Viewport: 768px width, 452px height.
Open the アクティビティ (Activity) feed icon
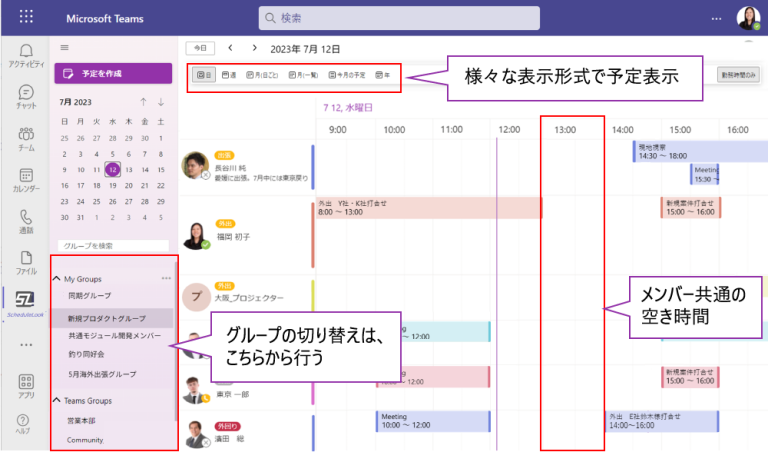26,55
